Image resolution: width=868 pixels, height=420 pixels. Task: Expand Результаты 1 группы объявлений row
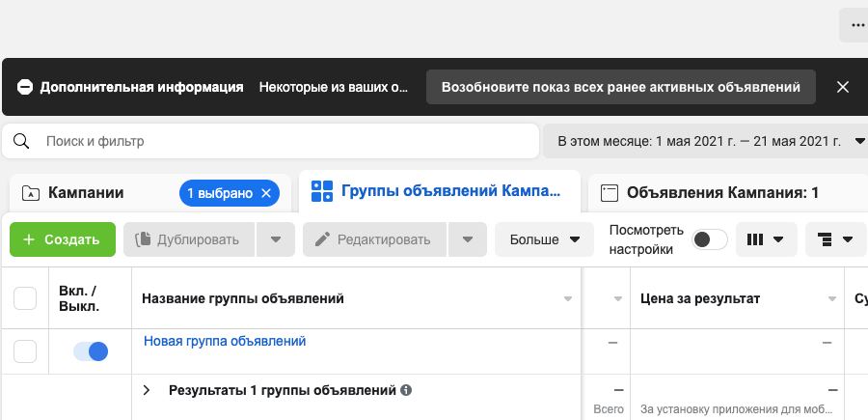[x=147, y=390]
